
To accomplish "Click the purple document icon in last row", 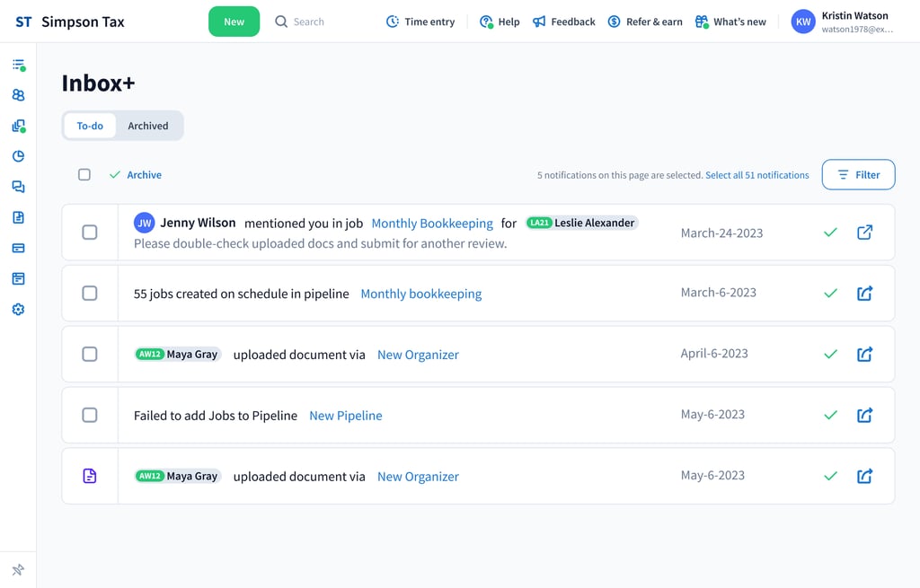I will pyautogui.click(x=90, y=477).
